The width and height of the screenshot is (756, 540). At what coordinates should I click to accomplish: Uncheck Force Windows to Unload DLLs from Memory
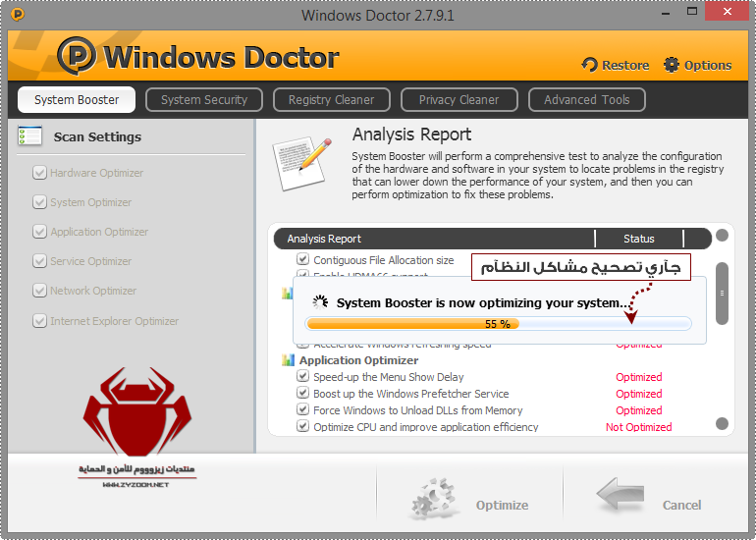click(302, 409)
